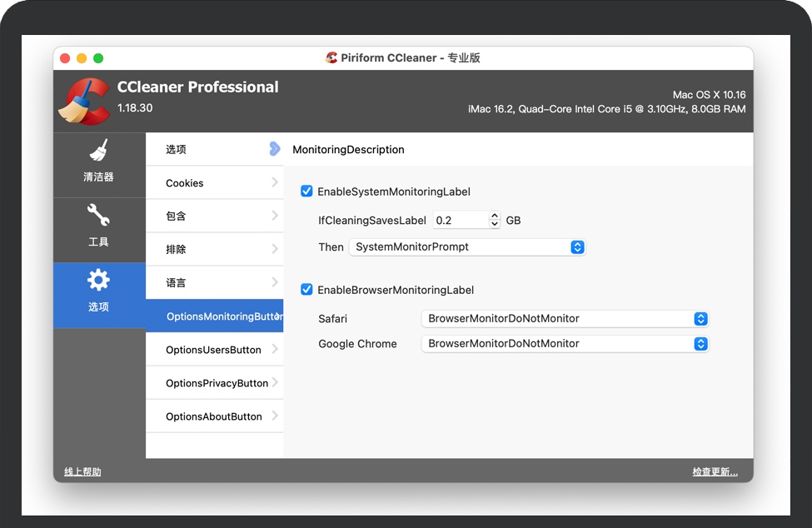Click the CCleaner broom logo icon
This screenshot has height=528, width=812.
click(x=83, y=101)
